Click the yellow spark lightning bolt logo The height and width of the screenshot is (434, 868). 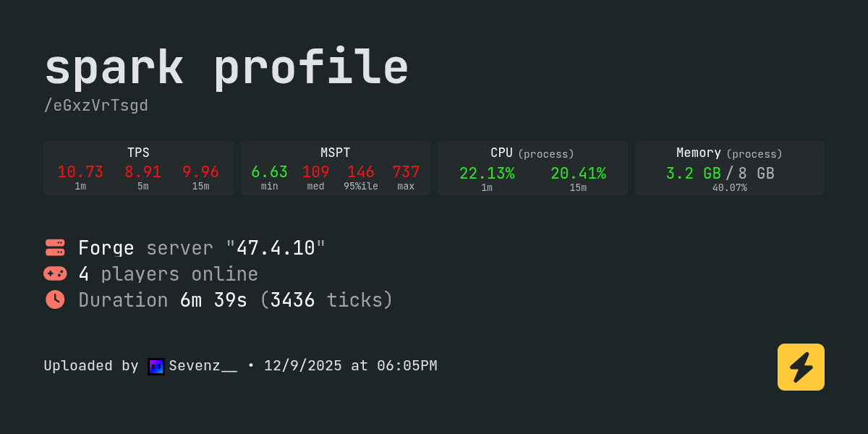pyautogui.click(x=801, y=367)
